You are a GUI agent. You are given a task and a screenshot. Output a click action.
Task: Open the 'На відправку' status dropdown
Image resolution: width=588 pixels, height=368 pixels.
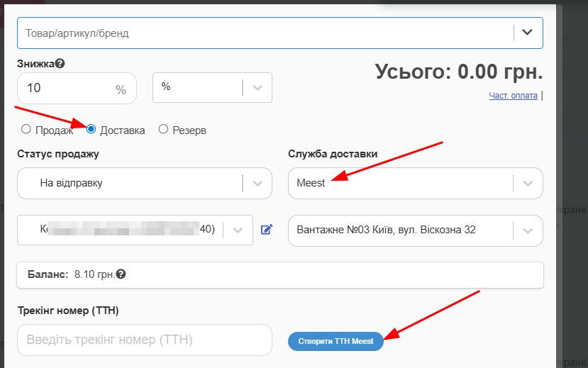(x=131, y=183)
